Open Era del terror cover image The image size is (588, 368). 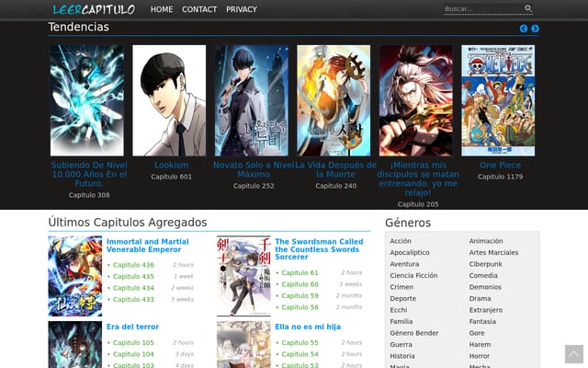(75, 344)
